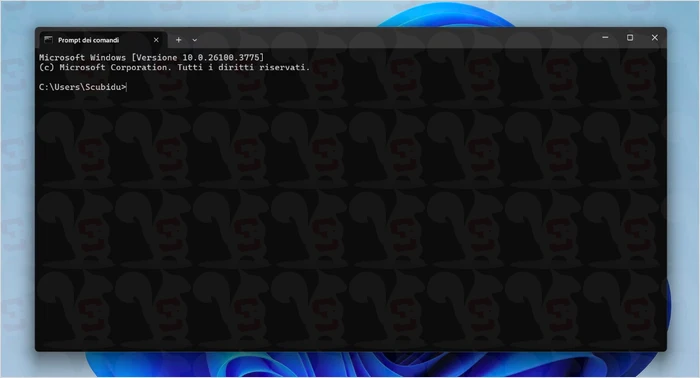Screen dimensions: 700x378
Task: Close the terminal window
Action: coord(654,37)
